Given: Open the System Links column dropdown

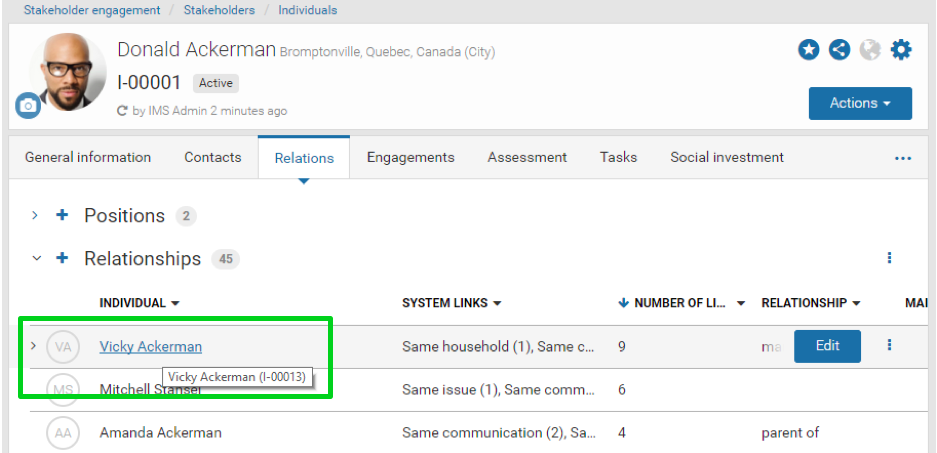Looking at the screenshot, I should 497,303.
